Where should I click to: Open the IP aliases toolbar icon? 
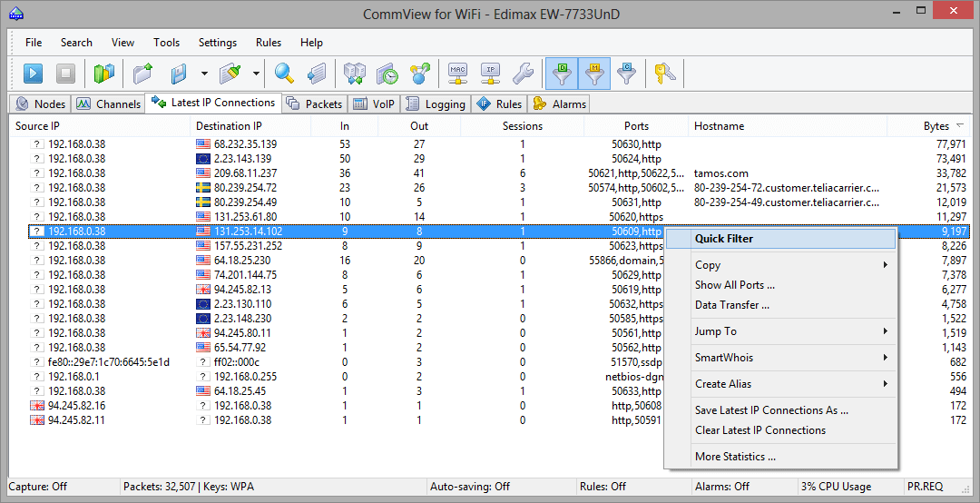point(491,74)
